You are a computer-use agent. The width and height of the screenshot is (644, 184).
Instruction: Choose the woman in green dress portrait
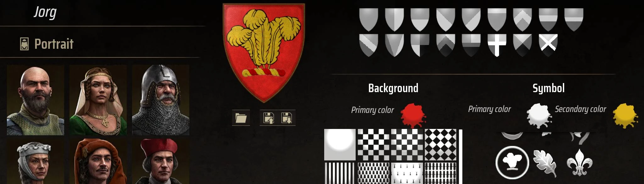98,100
